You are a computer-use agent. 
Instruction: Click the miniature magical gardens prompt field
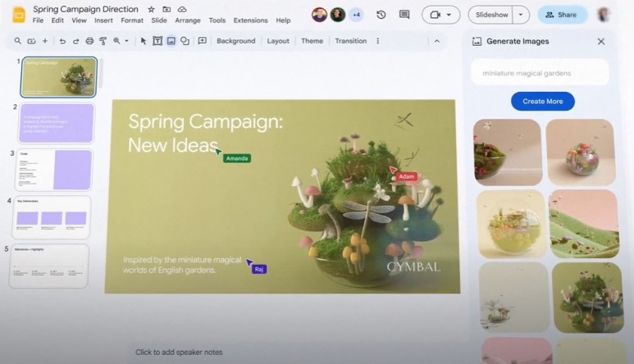(x=540, y=73)
